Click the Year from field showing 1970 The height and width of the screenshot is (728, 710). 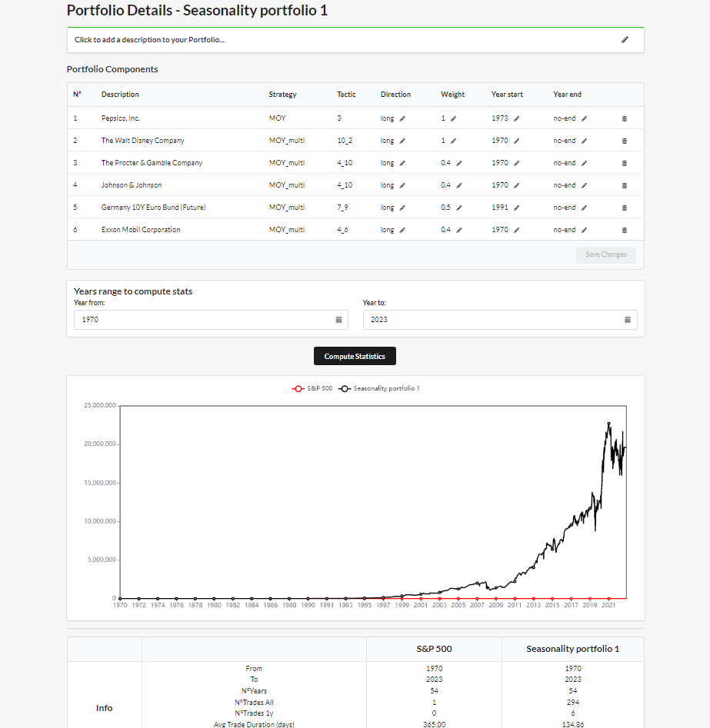tap(211, 320)
